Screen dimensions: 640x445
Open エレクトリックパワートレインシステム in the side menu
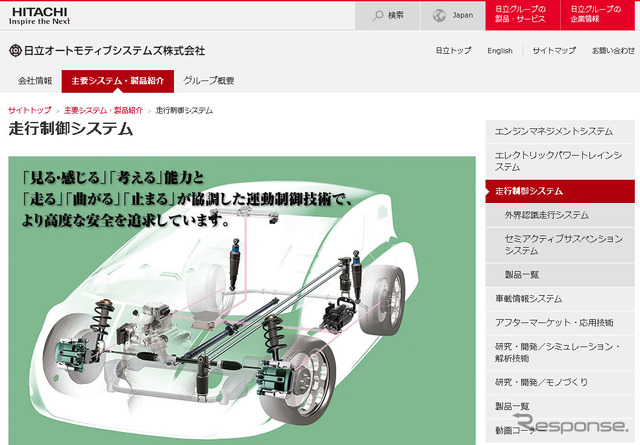coord(560,161)
